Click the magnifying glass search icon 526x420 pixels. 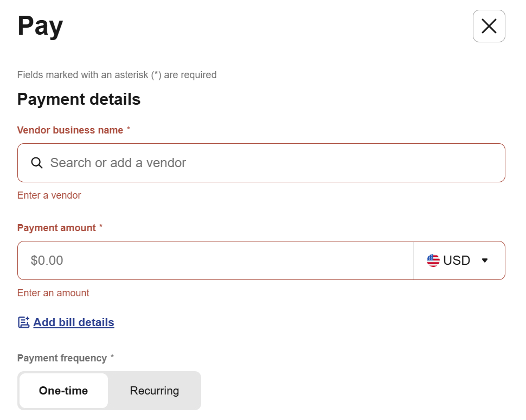click(x=37, y=163)
